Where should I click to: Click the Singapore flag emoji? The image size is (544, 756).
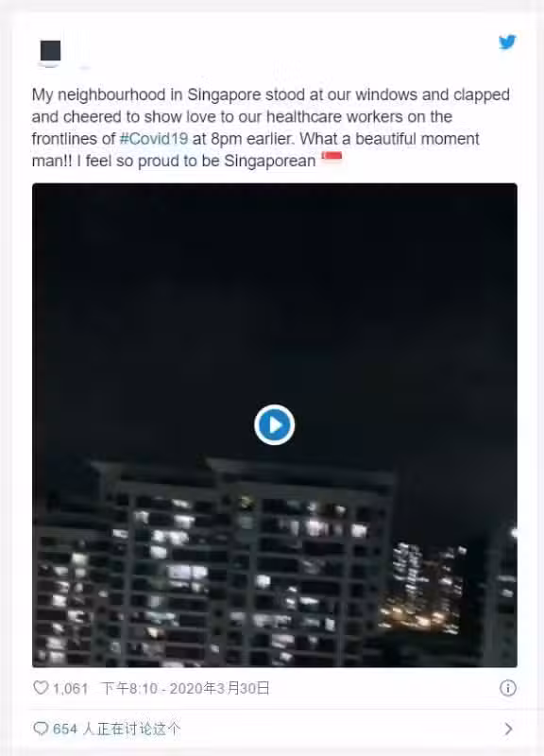click(x=331, y=158)
